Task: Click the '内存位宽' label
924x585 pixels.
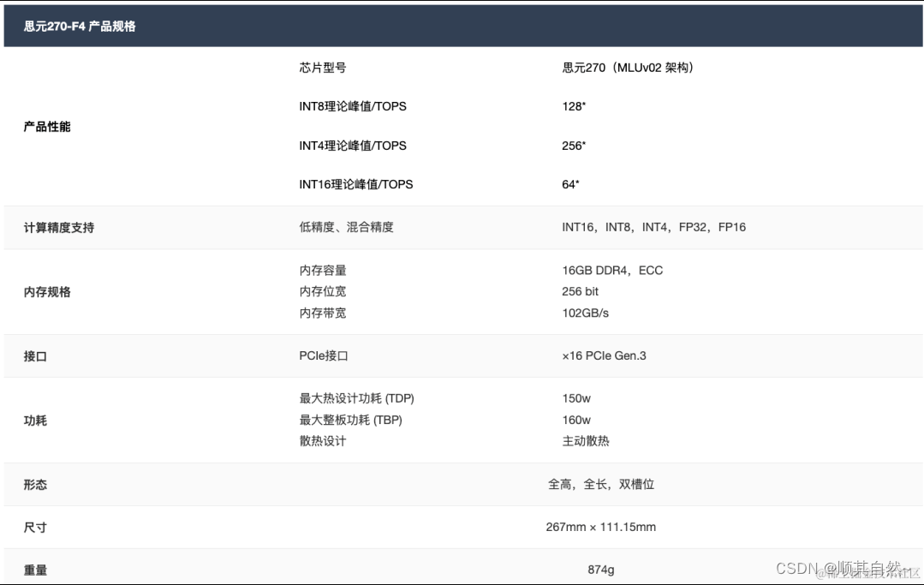Action: point(322,291)
